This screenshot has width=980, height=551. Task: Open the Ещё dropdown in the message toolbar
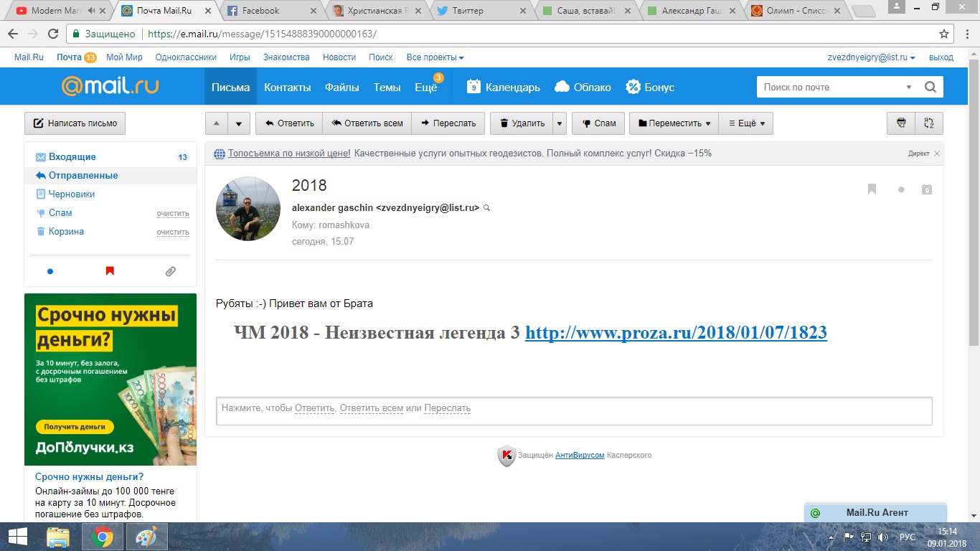[746, 123]
